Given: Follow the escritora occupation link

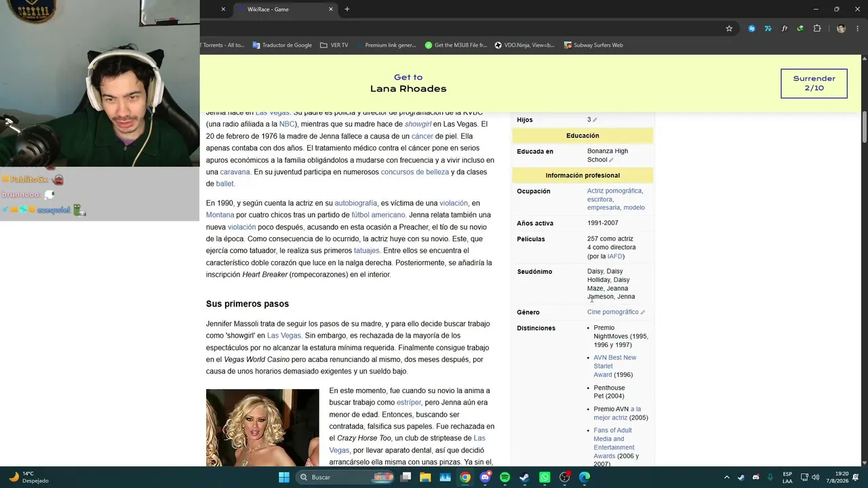Looking at the screenshot, I should 600,199.
